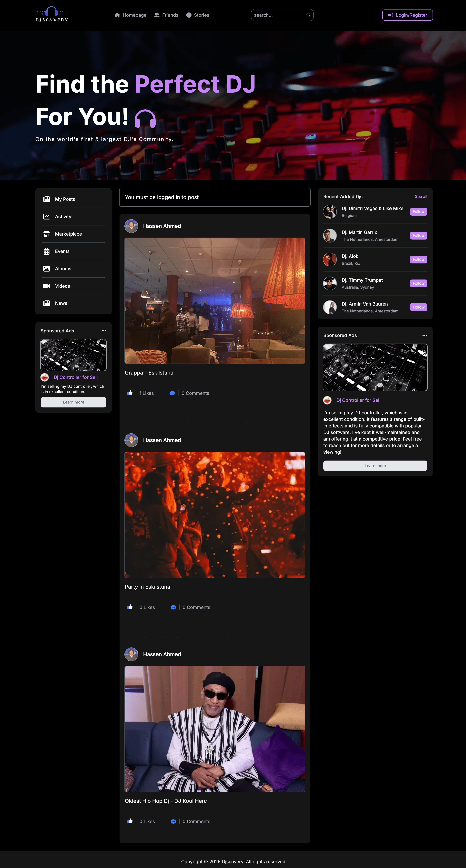Open the Videos section
This screenshot has width=466, height=868.
[x=62, y=286]
